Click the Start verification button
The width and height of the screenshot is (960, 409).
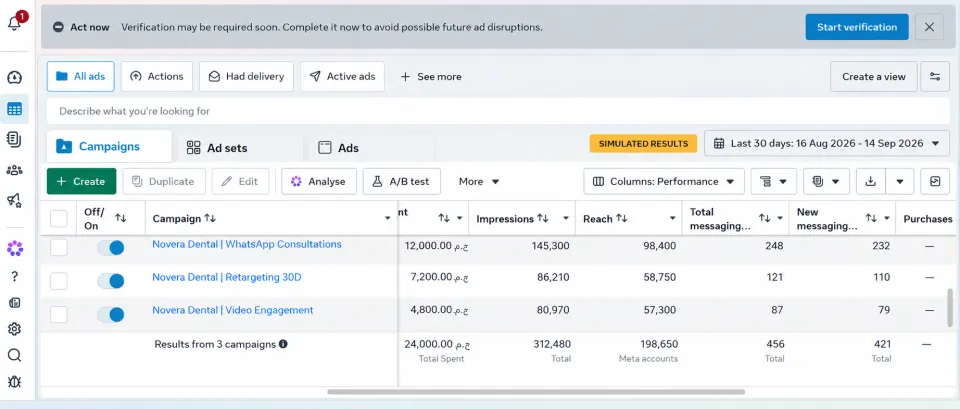point(857,27)
